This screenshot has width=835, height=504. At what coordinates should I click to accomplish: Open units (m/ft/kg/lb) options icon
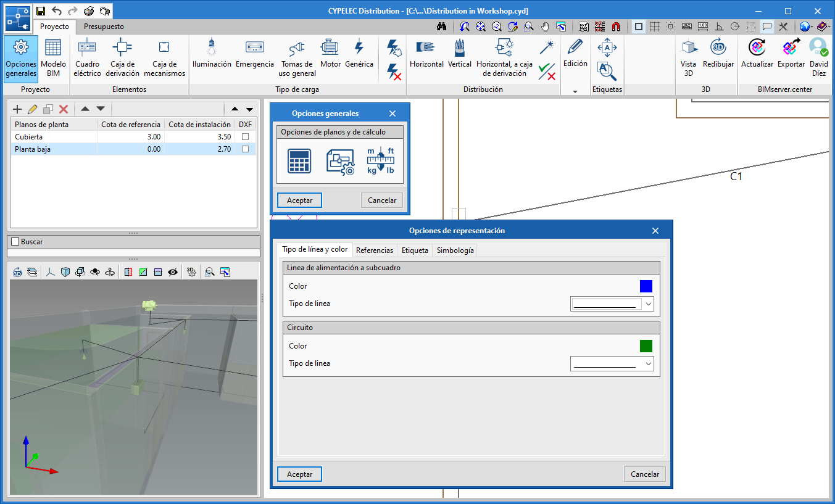pos(381,161)
